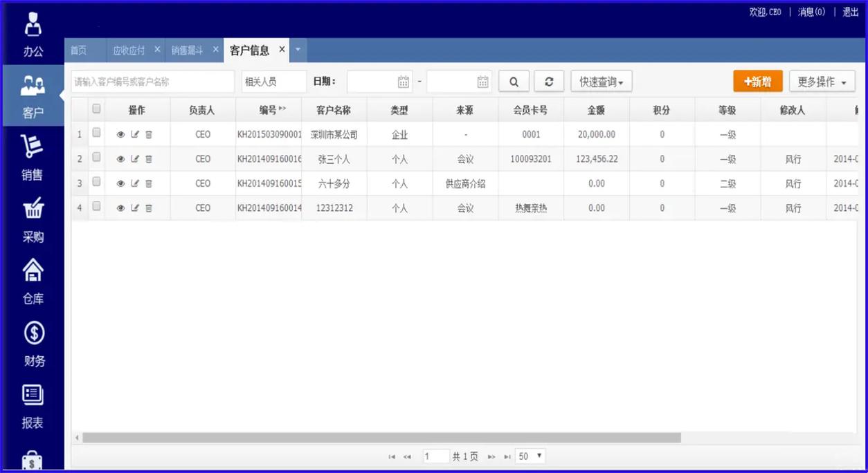
Task: Open the 仓库 module in sidebar
Action: click(32, 284)
